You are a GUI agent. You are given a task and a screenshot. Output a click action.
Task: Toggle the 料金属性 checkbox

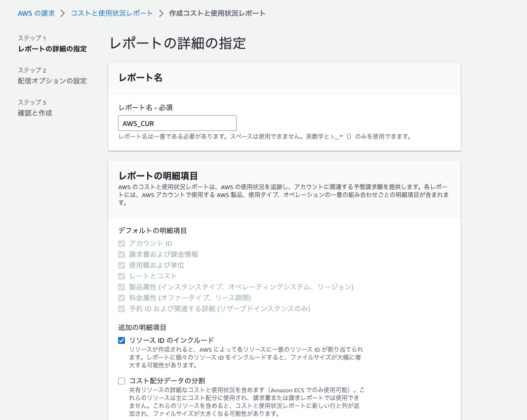122,298
